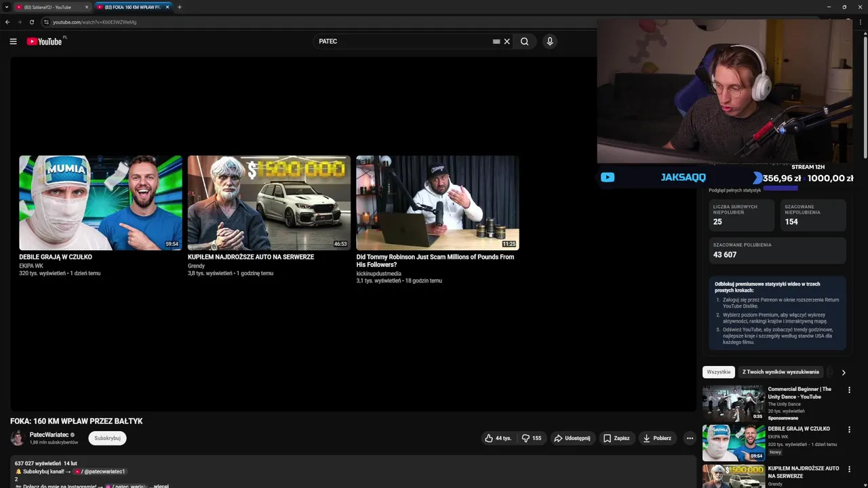868x488 pixels.
Task: Open the on-screen keyboard icon in search box
Action: click(496, 41)
